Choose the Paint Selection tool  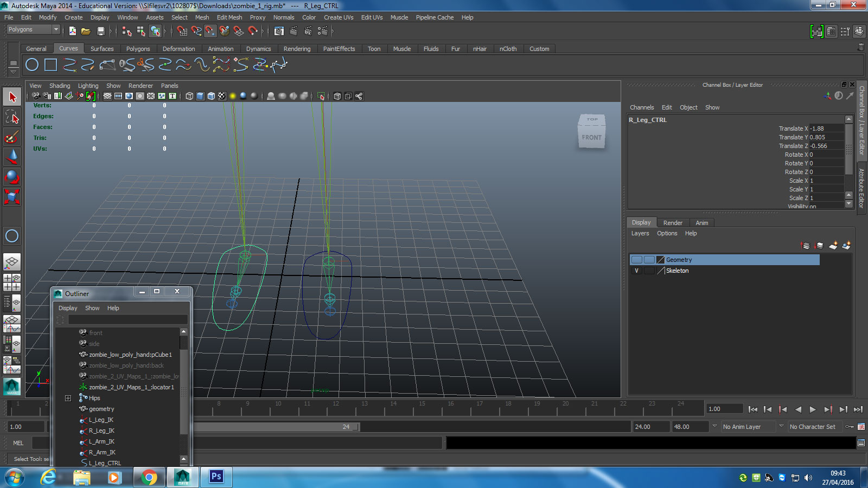click(12, 137)
